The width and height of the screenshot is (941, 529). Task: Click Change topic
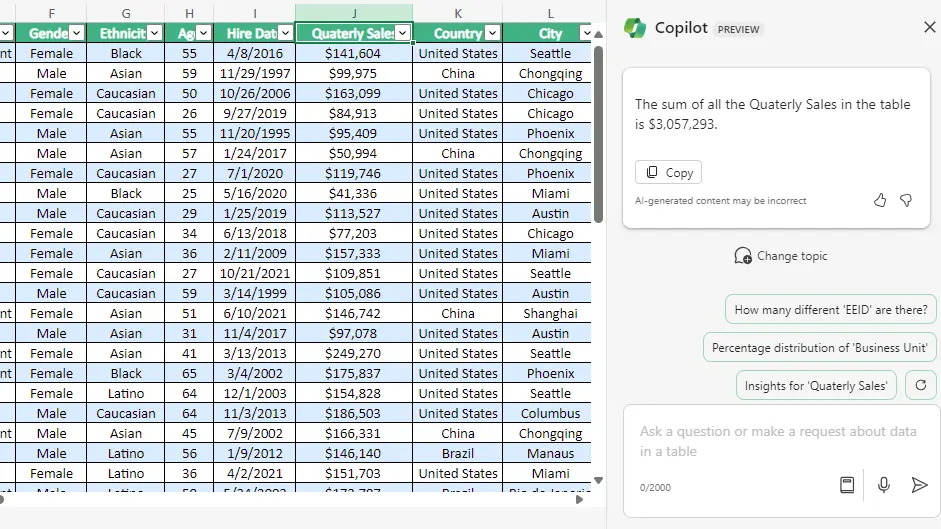click(x=781, y=256)
